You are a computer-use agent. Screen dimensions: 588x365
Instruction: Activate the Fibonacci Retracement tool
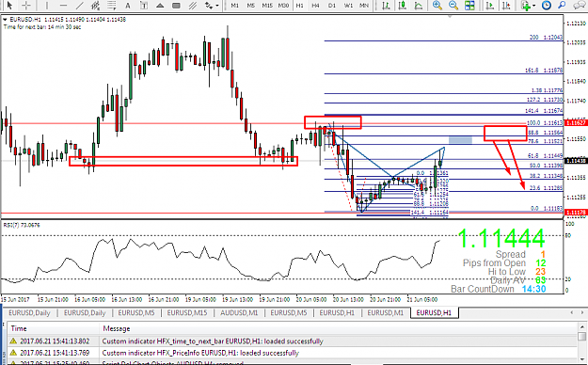112,6
